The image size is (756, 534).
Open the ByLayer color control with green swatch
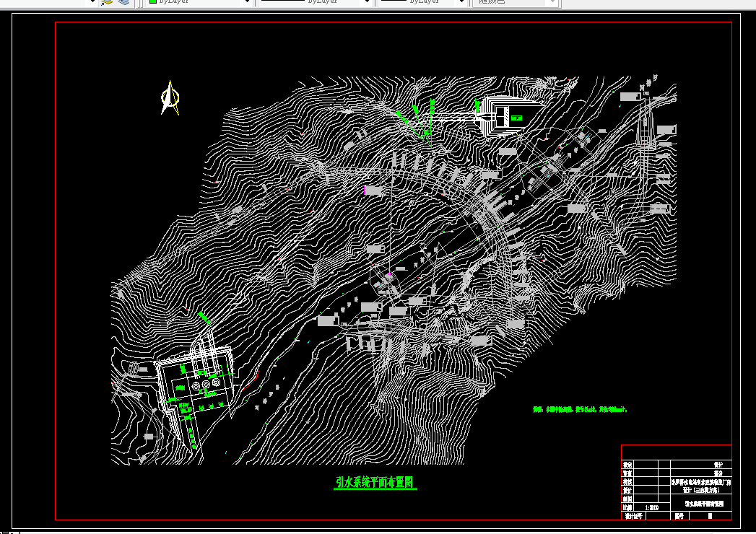pyautogui.click(x=199, y=2)
